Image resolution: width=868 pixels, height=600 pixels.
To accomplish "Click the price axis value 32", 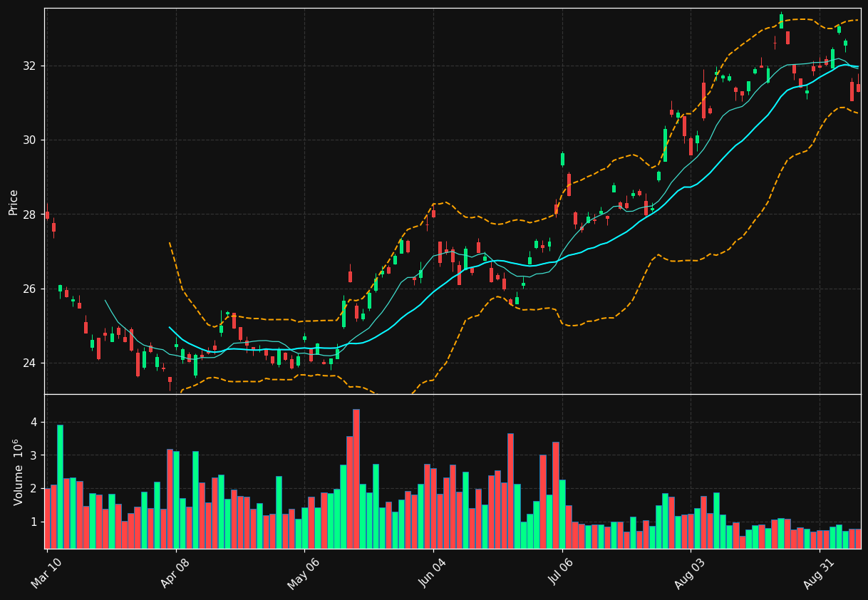I will tap(29, 66).
